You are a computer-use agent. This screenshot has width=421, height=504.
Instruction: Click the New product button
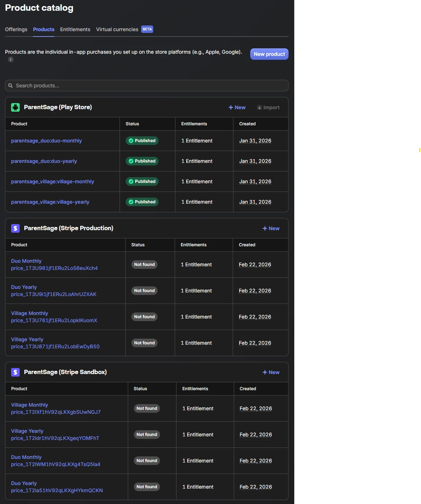269,54
